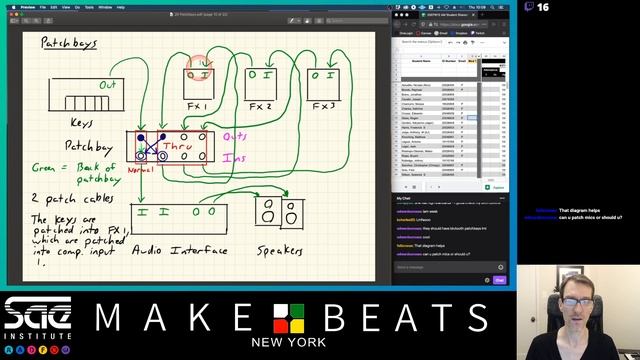The image size is (640, 360).
Task: Open a new browser tab
Action: point(482,15)
